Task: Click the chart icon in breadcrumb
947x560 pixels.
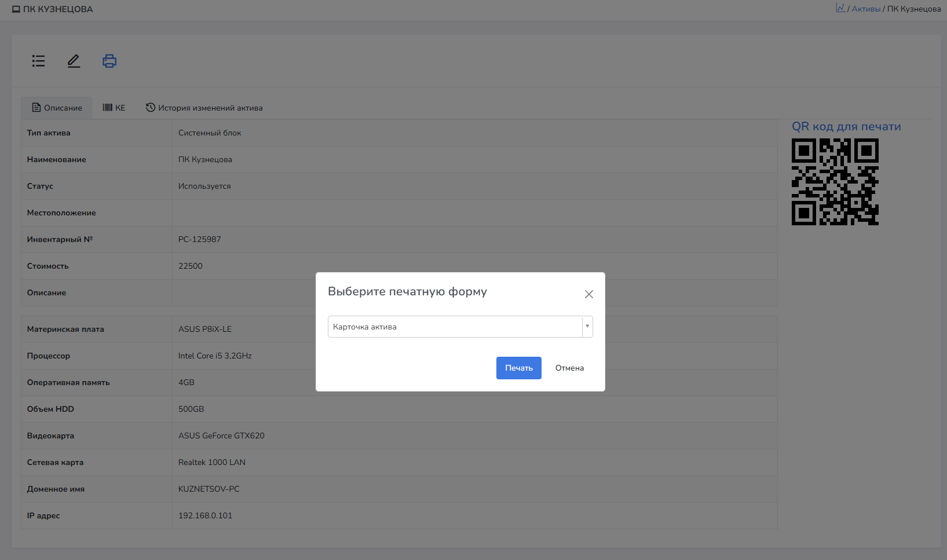Action: click(840, 8)
